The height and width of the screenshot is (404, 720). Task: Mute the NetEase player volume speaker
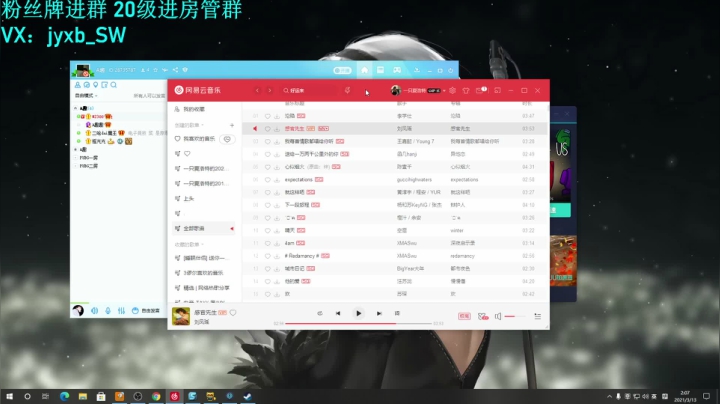coord(498,316)
